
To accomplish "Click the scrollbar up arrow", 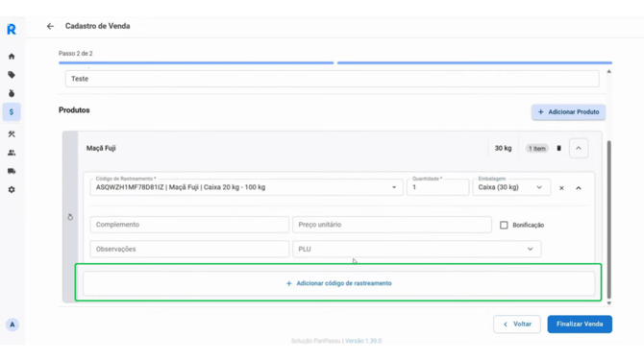I will pyautogui.click(x=609, y=72).
